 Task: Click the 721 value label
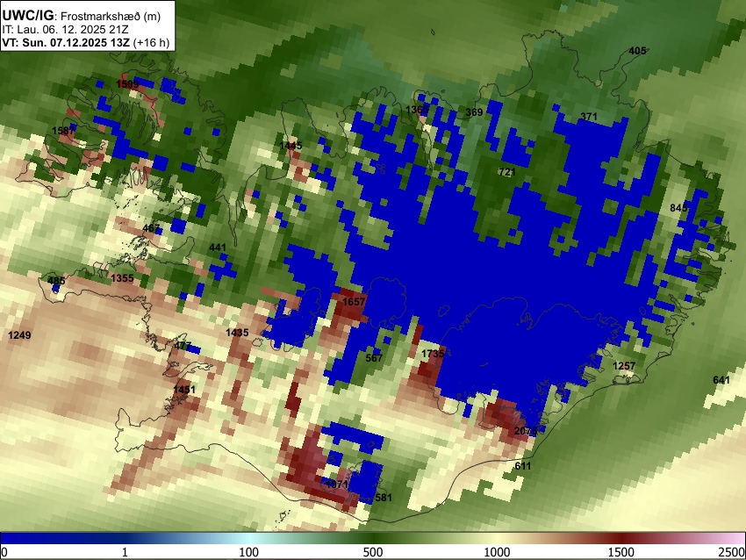coord(506,172)
